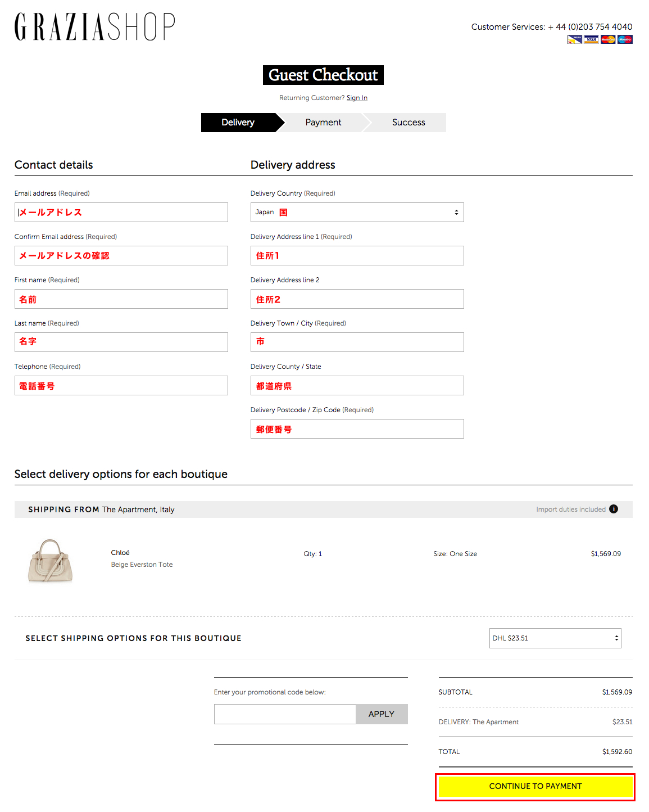Click the Visa Delta card icon
This screenshot has width=649, height=812.
575,39
